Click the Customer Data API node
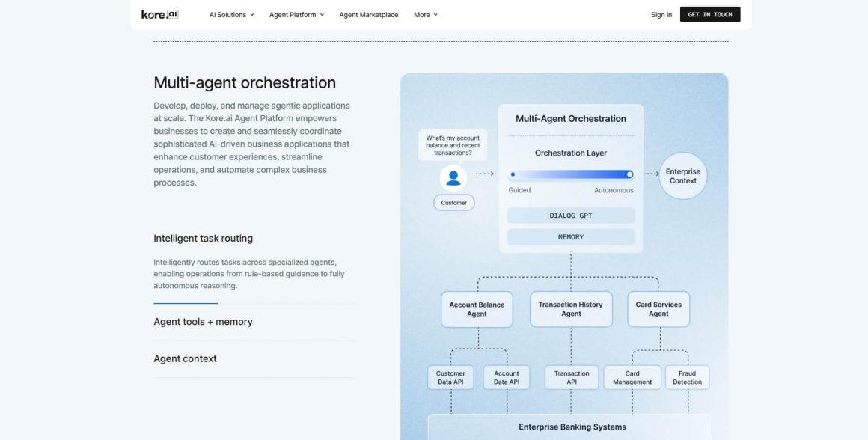Viewport: 868px width, 440px height. tap(450, 378)
